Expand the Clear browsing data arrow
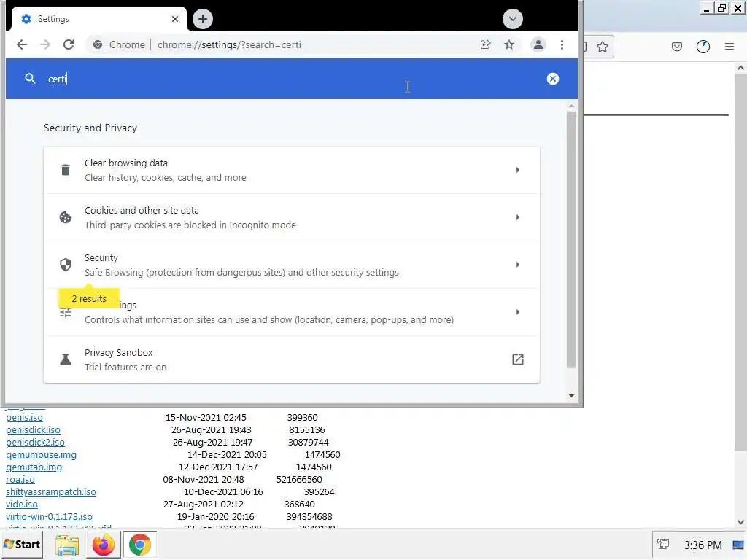747x560 pixels. point(518,170)
